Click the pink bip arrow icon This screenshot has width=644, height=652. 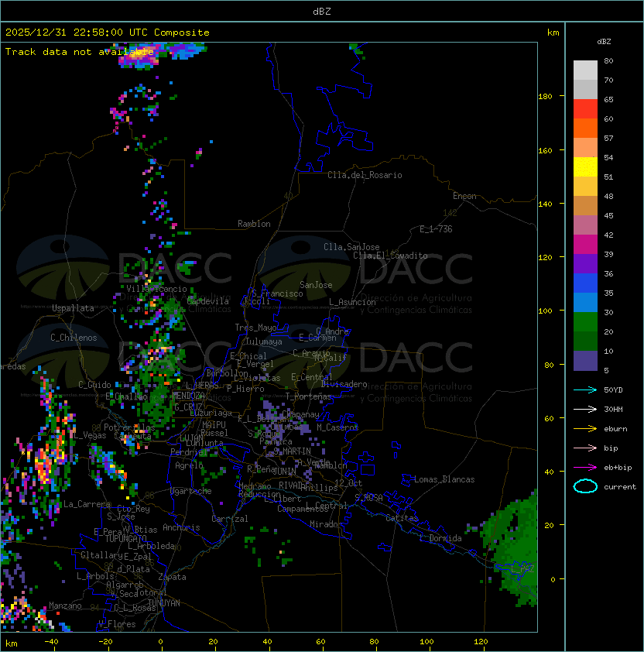585,448
